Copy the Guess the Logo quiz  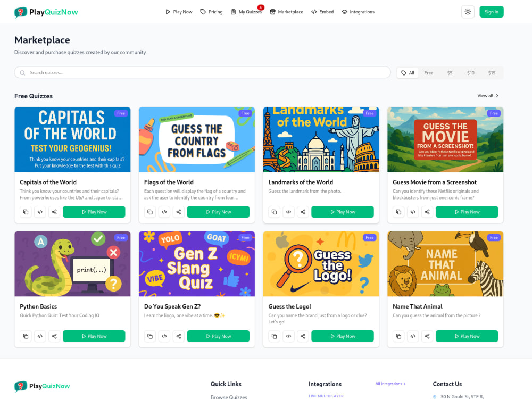pyautogui.click(x=274, y=336)
